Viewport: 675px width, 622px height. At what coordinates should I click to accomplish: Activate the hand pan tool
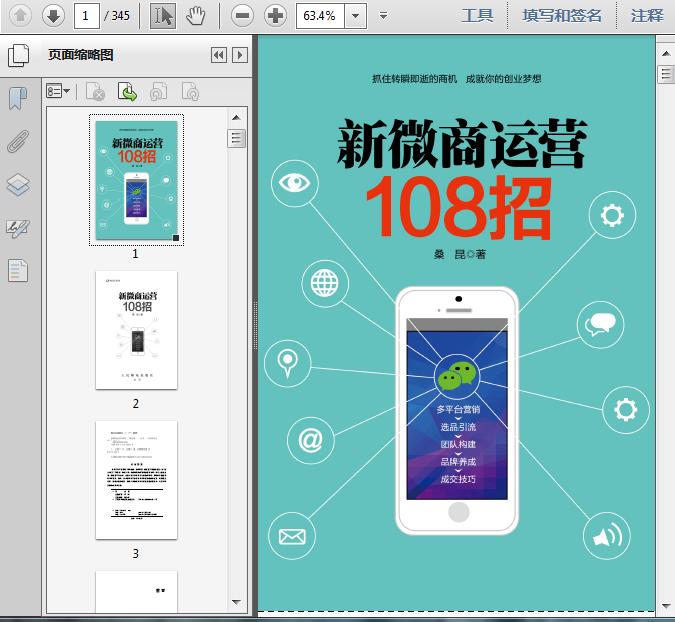tap(196, 16)
